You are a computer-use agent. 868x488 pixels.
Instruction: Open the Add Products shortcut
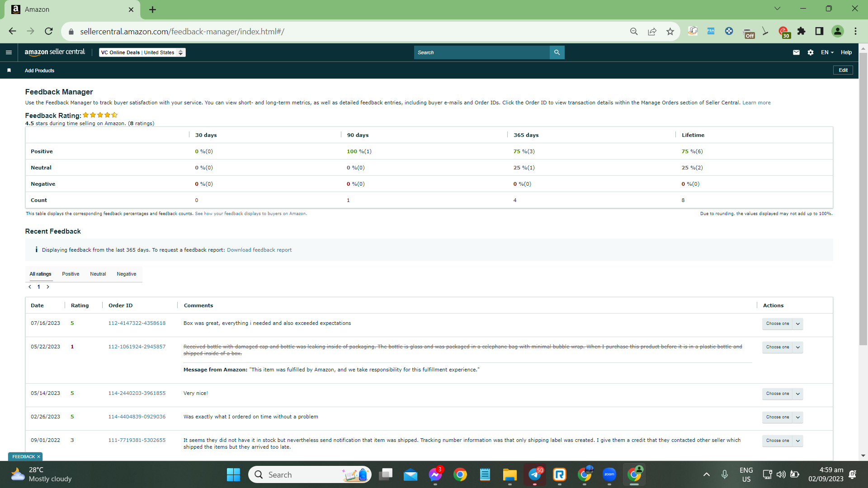39,70
